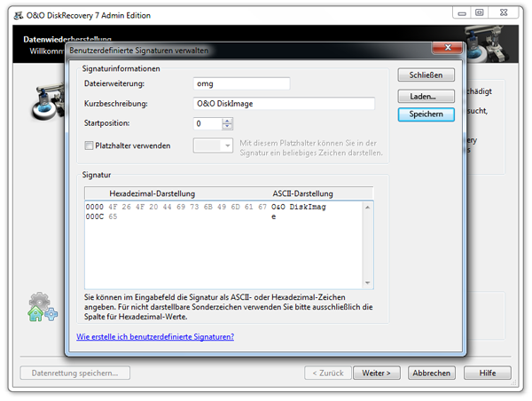
Task: Click the Speichern button
Action: pyautogui.click(x=426, y=114)
